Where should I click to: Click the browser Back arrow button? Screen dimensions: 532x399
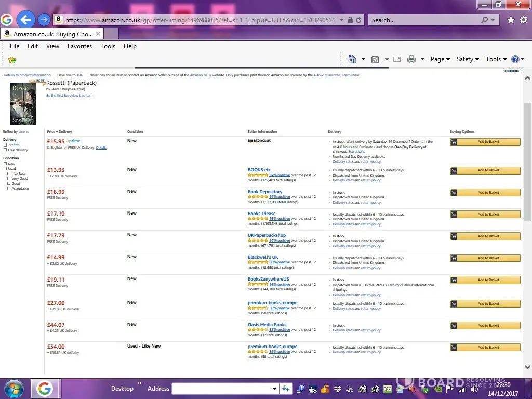(25, 20)
